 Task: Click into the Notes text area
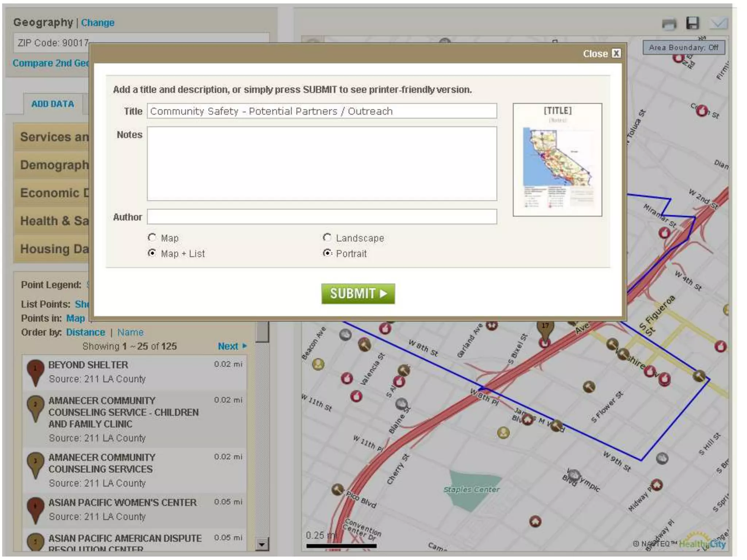[322, 164]
